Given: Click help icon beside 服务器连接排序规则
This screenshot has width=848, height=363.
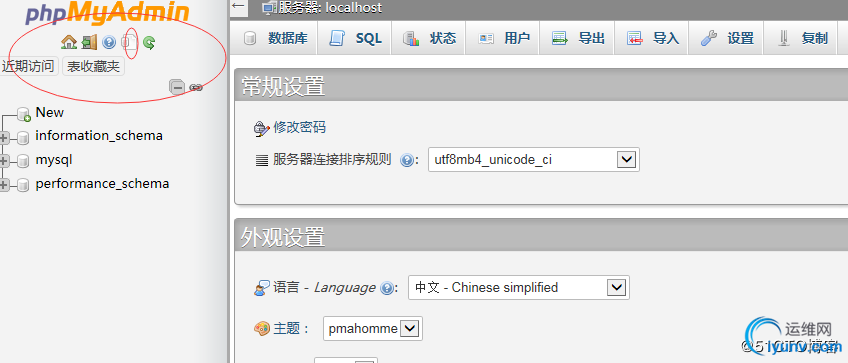Looking at the screenshot, I should coord(407,160).
